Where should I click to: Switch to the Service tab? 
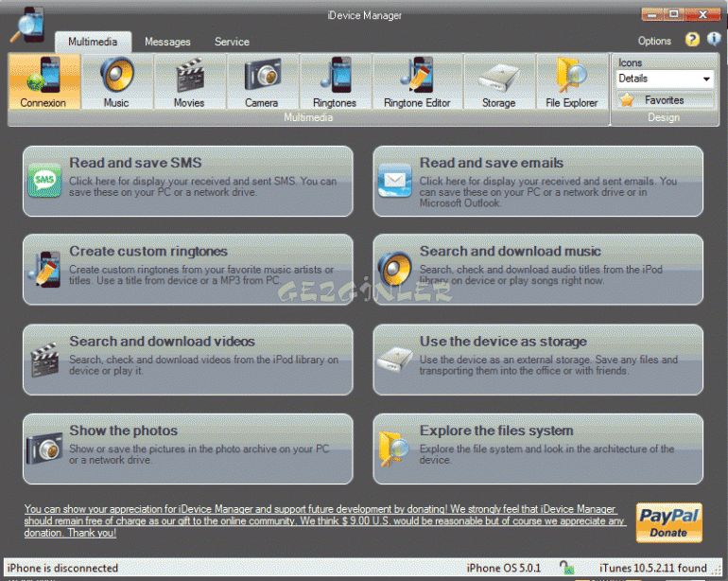[233, 42]
